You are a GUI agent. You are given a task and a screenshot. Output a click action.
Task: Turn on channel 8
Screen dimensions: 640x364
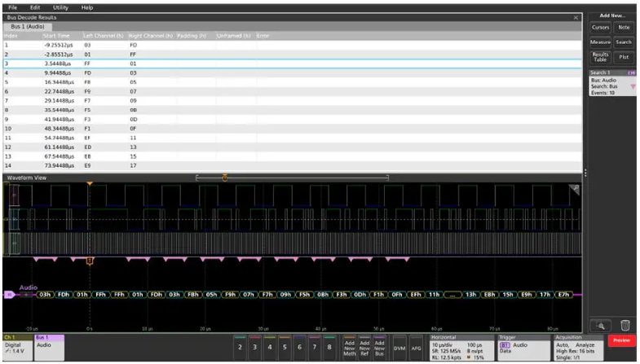coord(329,347)
